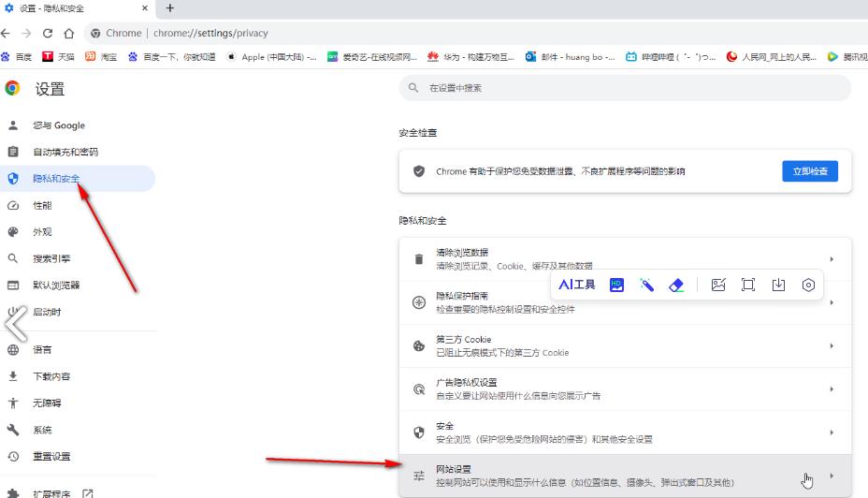Expand the 广告隐私权设置 arrow

832,388
